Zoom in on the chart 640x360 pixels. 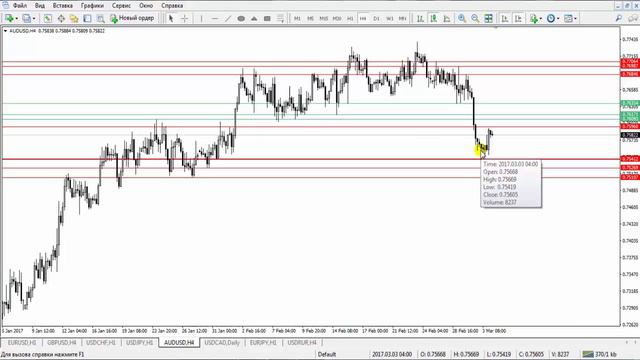(x=462, y=18)
